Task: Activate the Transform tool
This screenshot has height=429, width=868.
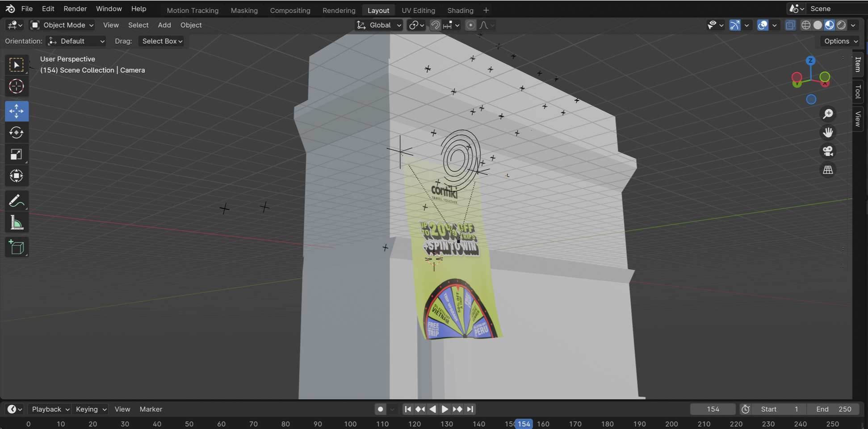Action: tap(17, 176)
